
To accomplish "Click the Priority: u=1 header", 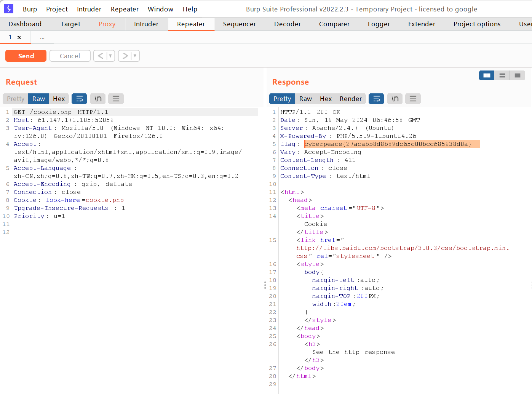I will coord(40,216).
